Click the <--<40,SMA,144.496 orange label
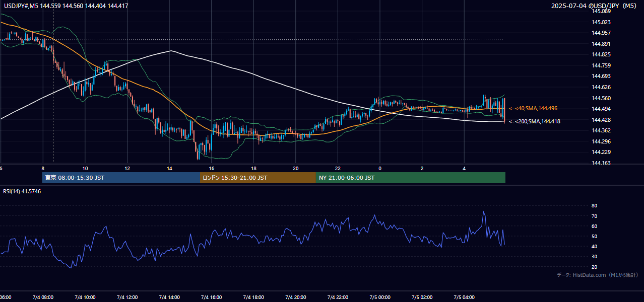644x302 pixels. click(x=533, y=109)
